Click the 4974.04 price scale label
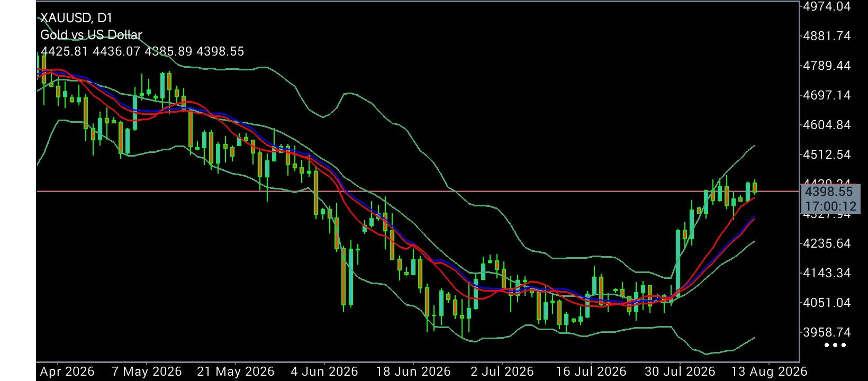 pyautogui.click(x=827, y=6)
